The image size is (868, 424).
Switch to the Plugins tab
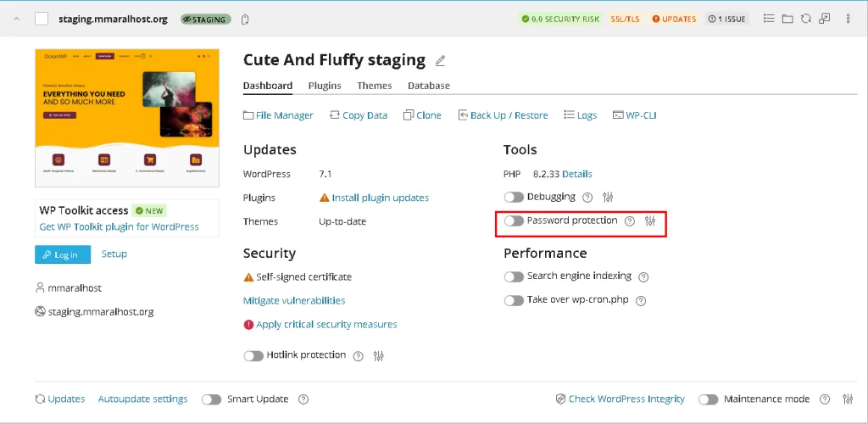pos(325,86)
